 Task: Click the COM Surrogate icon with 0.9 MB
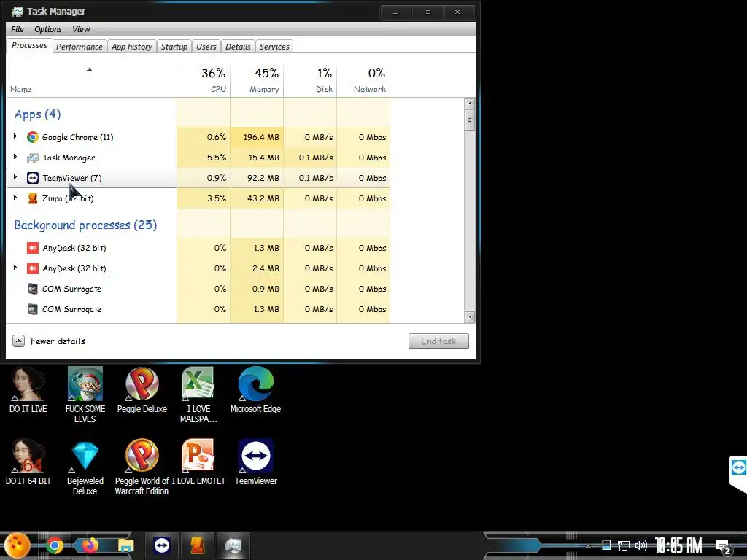pyautogui.click(x=32, y=289)
